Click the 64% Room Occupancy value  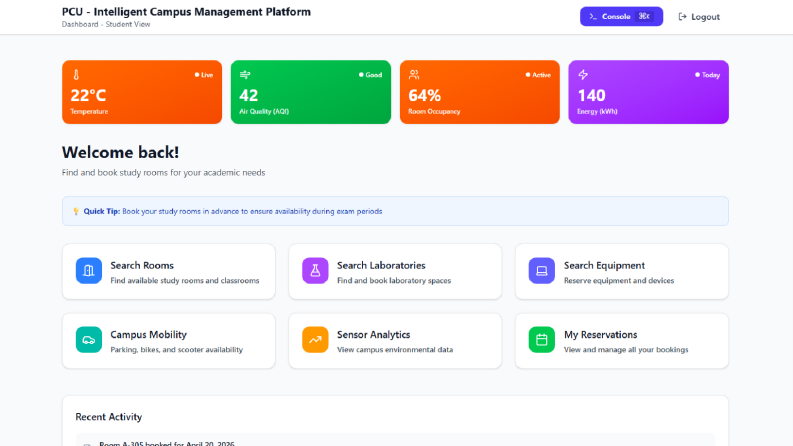[x=424, y=95]
